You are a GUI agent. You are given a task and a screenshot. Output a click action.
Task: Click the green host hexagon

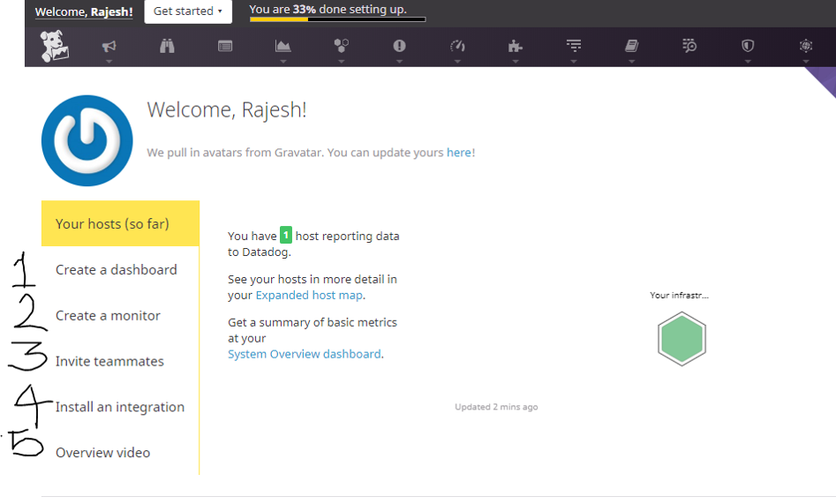tap(682, 339)
